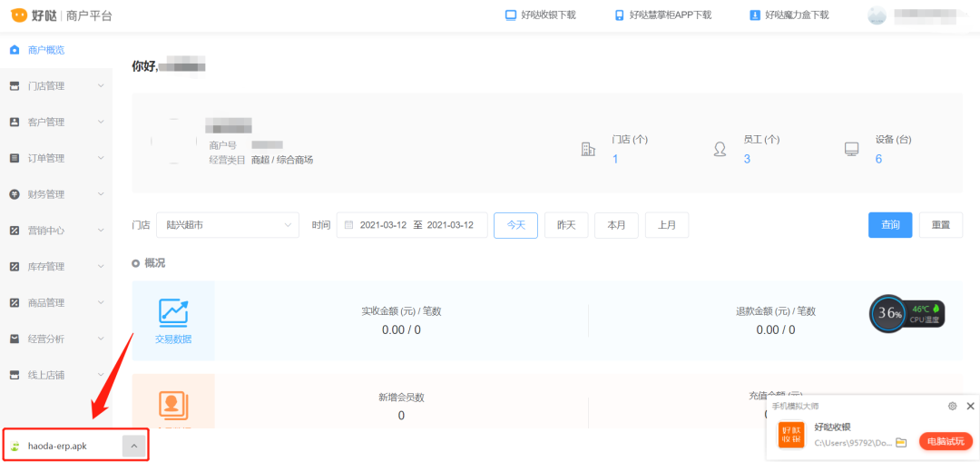980x462 pixels.
Task: Expand the 营销中心 menu chevron
Action: (102, 231)
